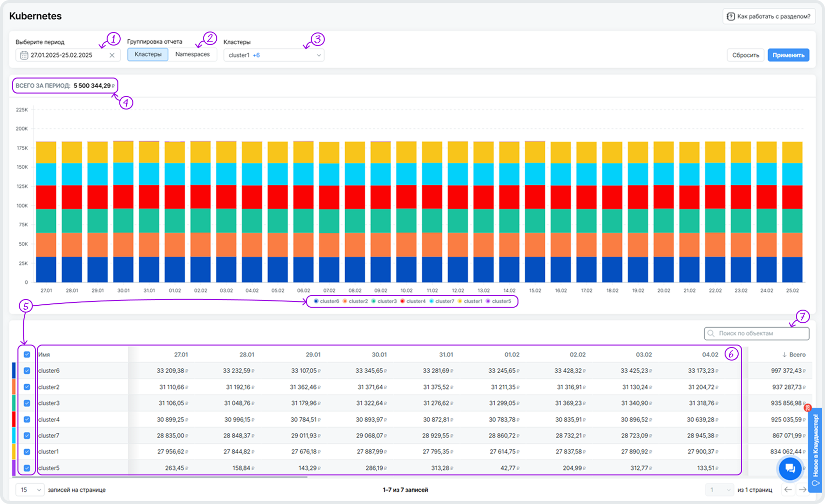
Task: Click the magnifier icon in object search
Action: (711, 333)
